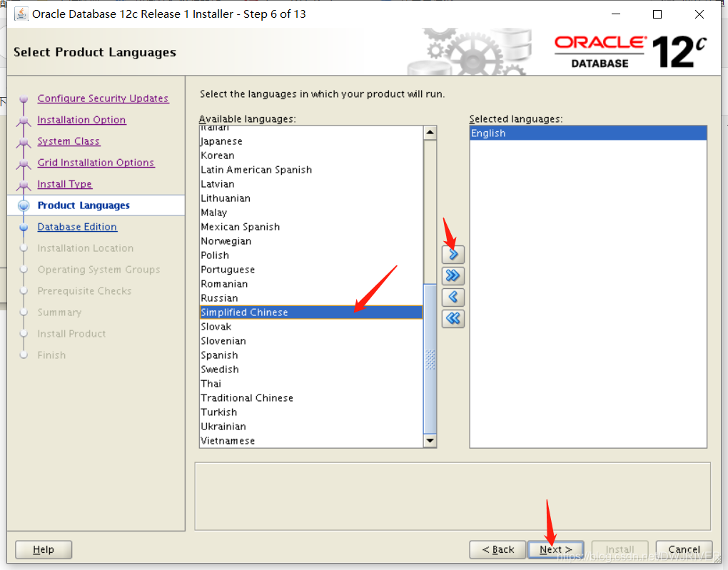728x570 pixels.
Task: Click scroll down arrow of Available languages
Action: tap(430, 440)
